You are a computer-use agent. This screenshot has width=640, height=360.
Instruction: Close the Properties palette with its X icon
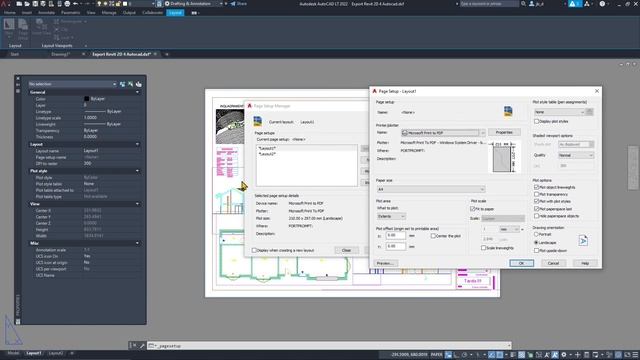point(18,78)
